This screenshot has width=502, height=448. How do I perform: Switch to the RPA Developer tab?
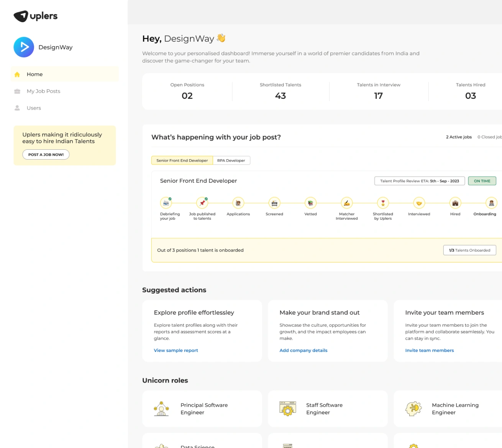(x=231, y=160)
